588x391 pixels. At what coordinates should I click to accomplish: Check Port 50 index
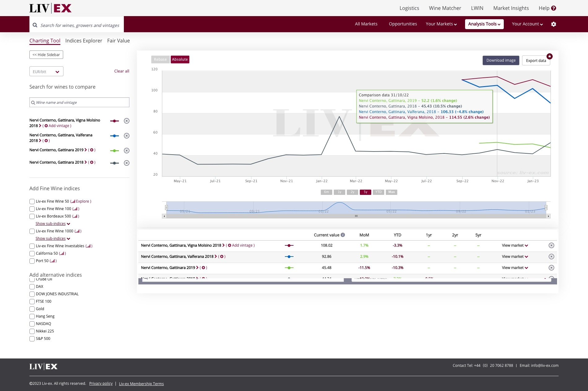coord(32,261)
